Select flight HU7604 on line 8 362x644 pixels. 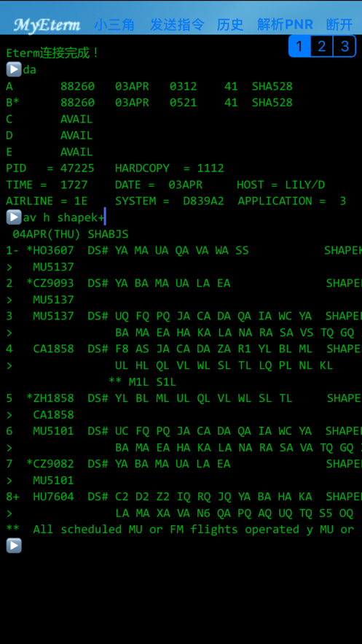click(54, 497)
